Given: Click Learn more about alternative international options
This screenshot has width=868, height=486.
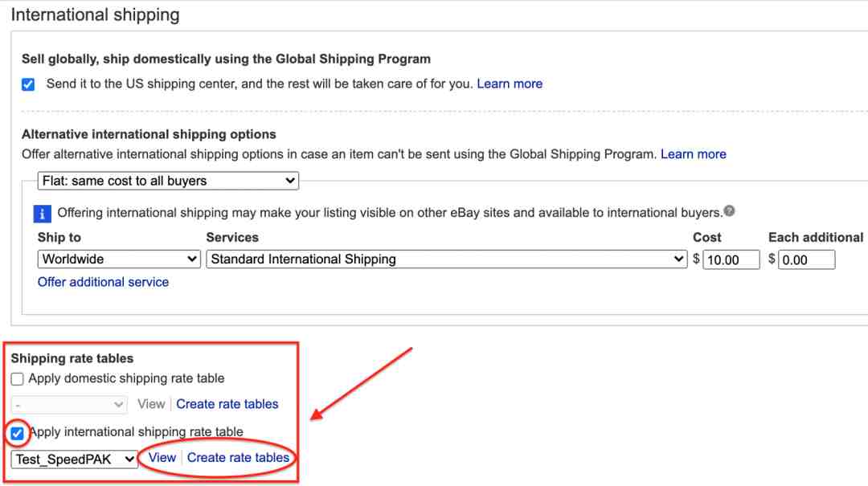Looking at the screenshot, I should (x=693, y=154).
